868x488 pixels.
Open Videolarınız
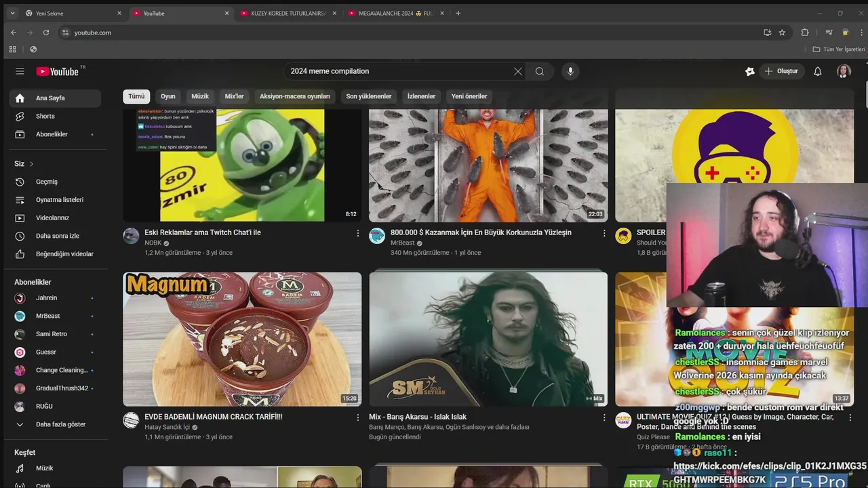[x=55, y=218]
